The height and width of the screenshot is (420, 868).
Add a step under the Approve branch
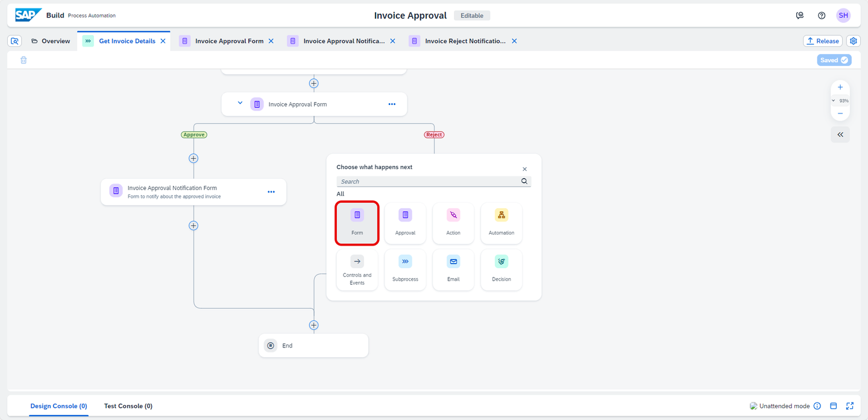click(193, 158)
